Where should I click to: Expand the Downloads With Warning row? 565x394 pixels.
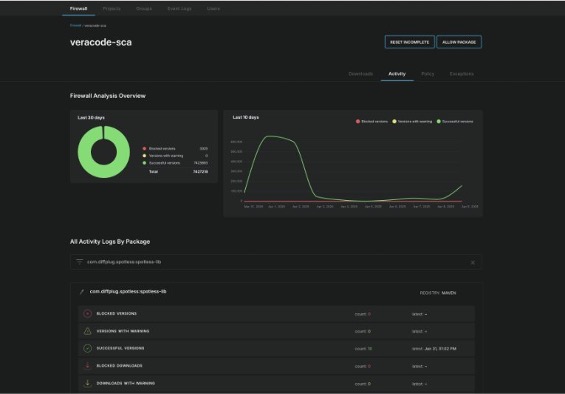[276, 383]
